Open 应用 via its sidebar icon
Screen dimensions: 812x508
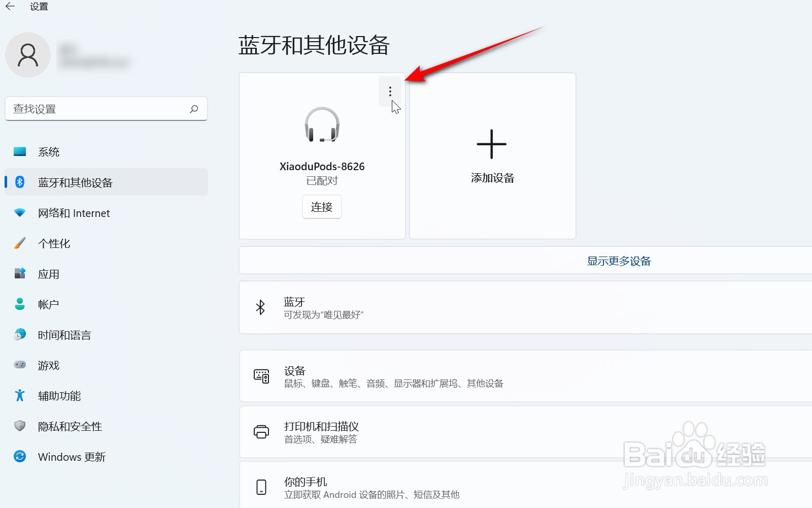[x=19, y=273]
